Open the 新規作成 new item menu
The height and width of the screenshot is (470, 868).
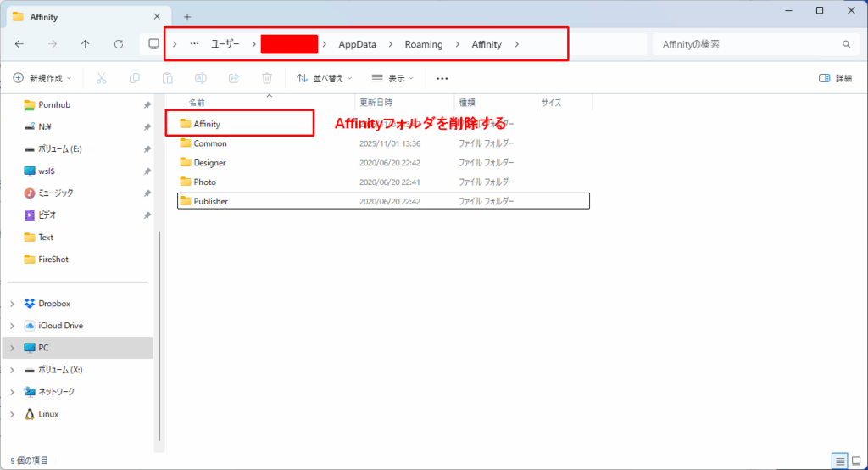[x=42, y=78]
